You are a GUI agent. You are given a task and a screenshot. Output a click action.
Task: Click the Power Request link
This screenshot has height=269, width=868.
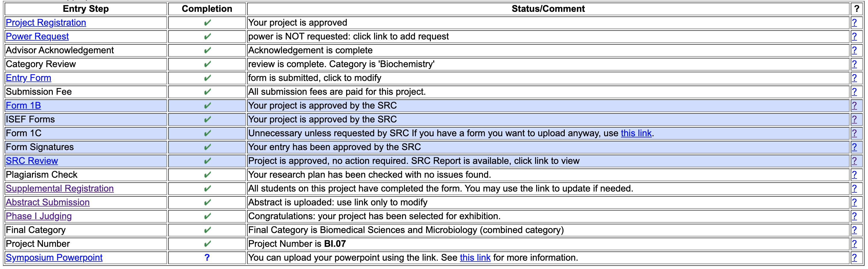click(37, 36)
